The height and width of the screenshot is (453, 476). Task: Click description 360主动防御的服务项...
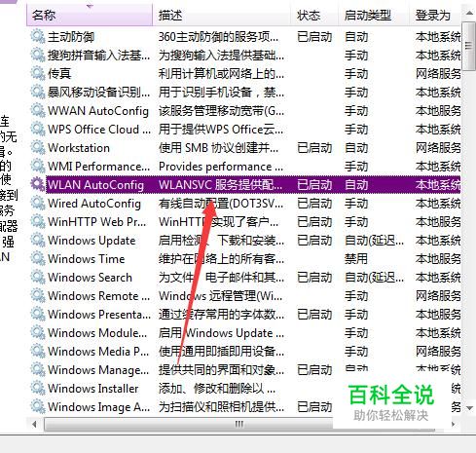218,37
